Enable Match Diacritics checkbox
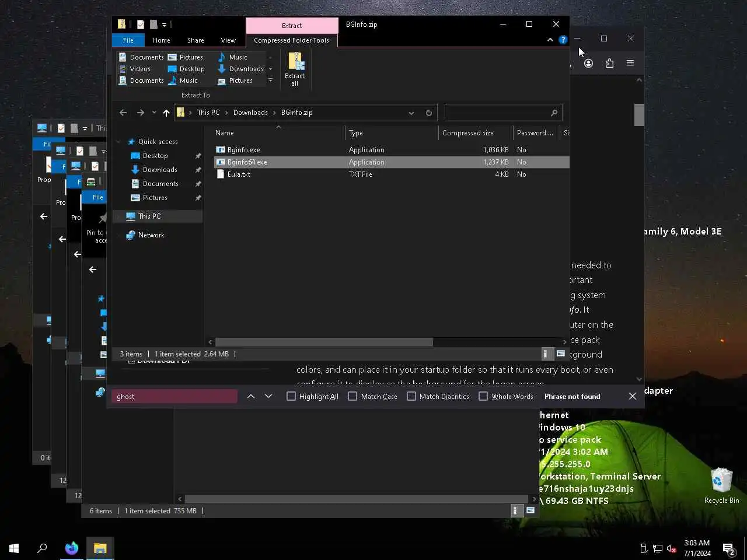Screen dimensions: 747x560 pos(411,396)
